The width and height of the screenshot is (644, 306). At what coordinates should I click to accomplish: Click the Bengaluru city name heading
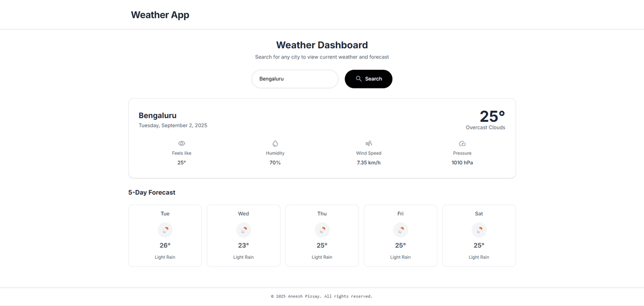coord(158,115)
